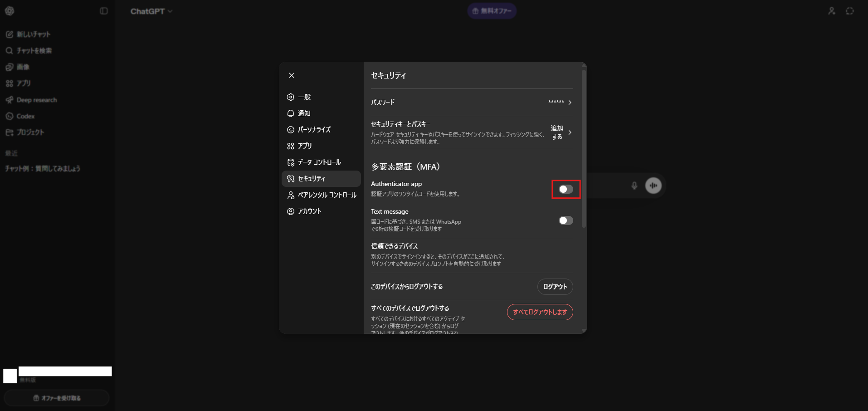Open データ コントロール settings section
The image size is (868, 411).
(319, 162)
